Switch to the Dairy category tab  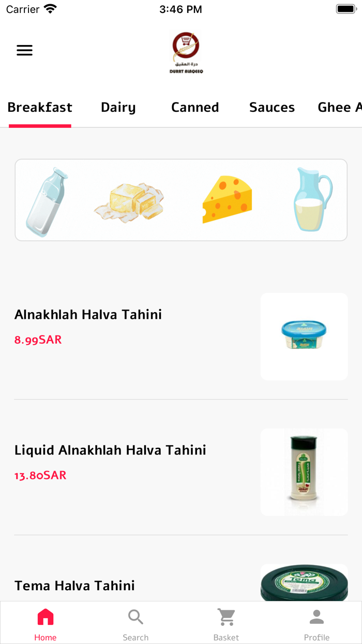click(118, 107)
